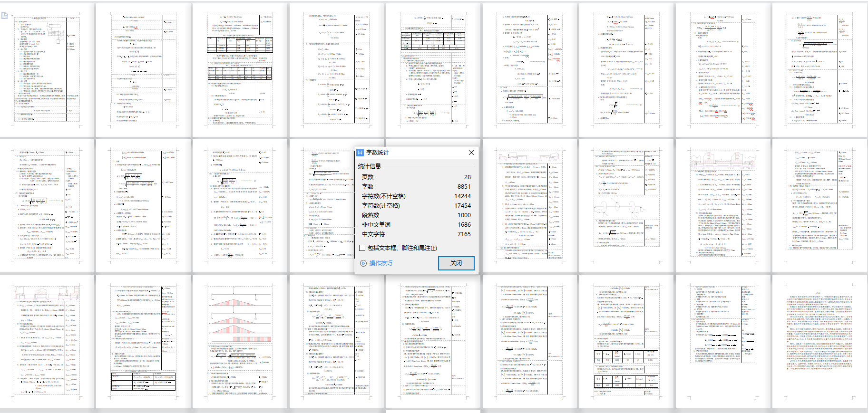Enable 包括文本框、脚注和尾注 checkbox
The height and width of the screenshot is (413, 868).
362,248
